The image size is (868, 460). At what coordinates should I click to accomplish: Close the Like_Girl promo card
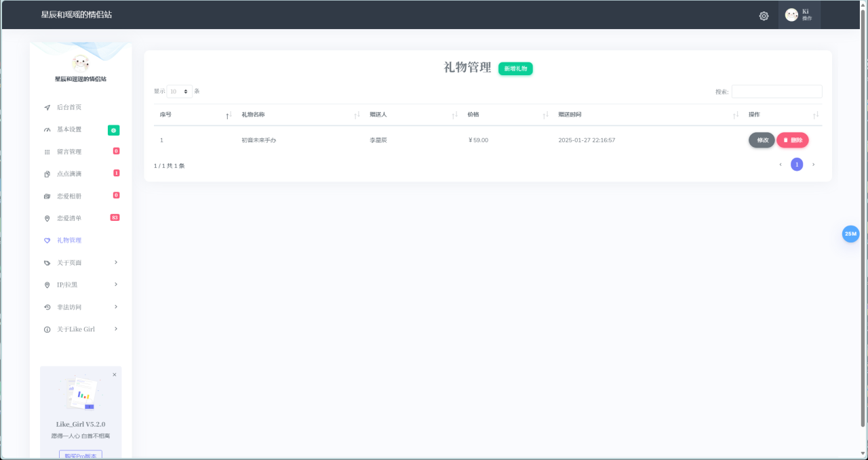pyautogui.click(x=114, y=375)
